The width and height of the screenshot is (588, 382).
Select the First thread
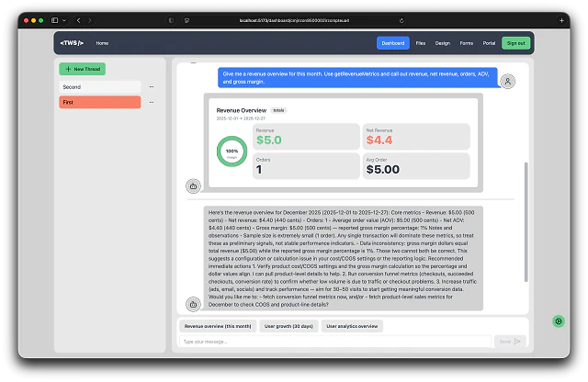point(100,102)
